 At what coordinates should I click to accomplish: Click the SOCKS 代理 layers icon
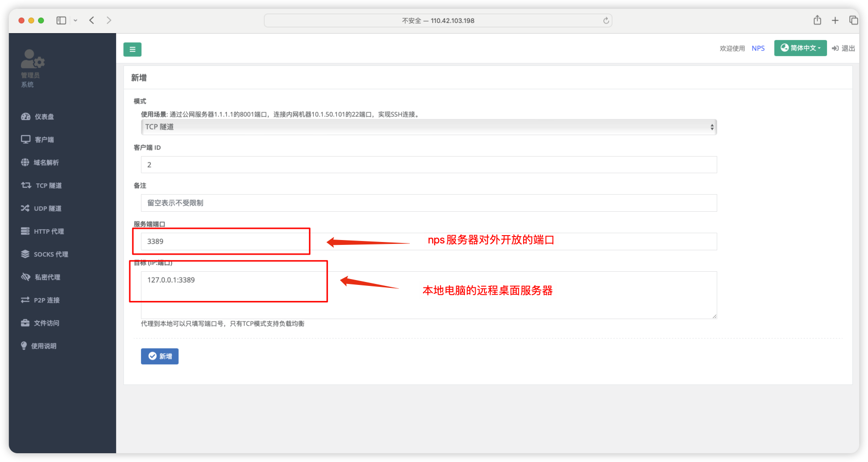click(25, 254)
